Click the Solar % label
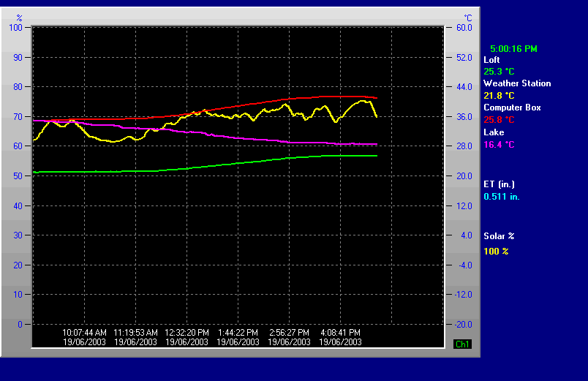Image resolution: width=588 pixels, height=381 pixels. click(499, 236)
